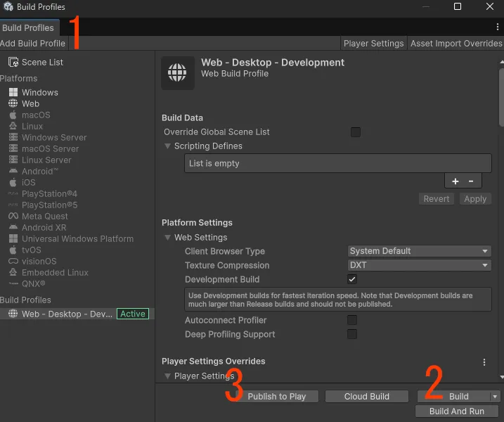Select the Windows Server platform label
Image resolution: width=504 pixels, height=422 pixels.
point(54,137)
